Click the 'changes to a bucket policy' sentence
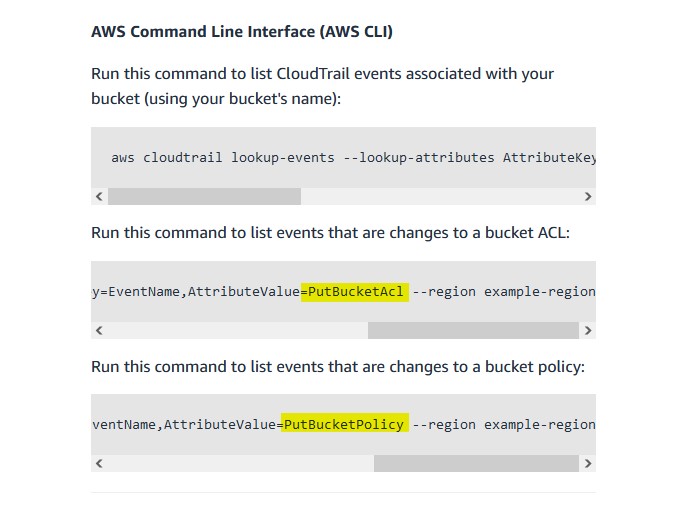 coord(338,367)
